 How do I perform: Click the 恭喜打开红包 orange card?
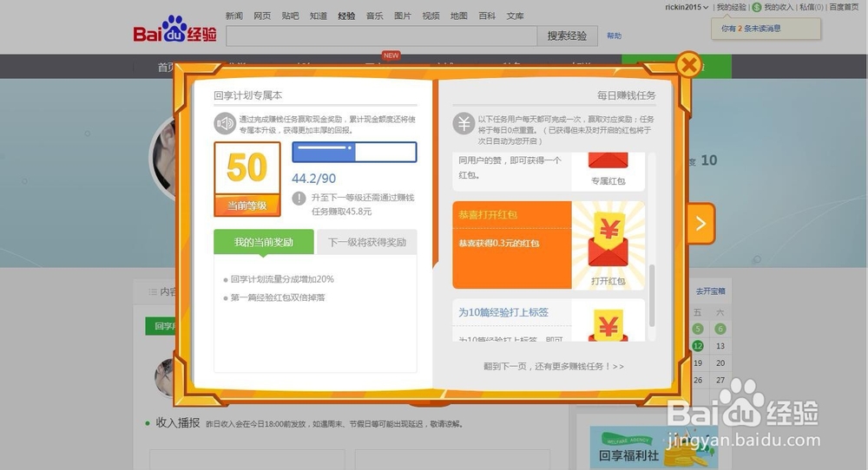point(512,245)
